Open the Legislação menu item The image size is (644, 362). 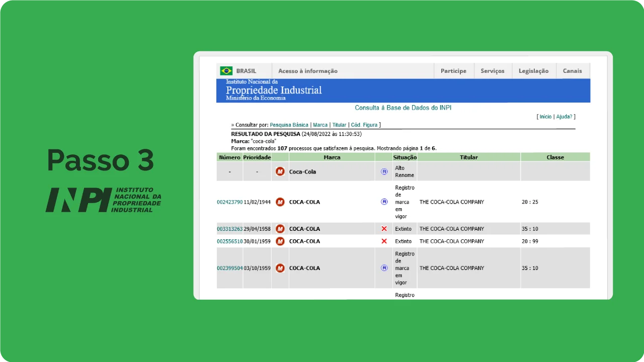click(x=534, y=71)
